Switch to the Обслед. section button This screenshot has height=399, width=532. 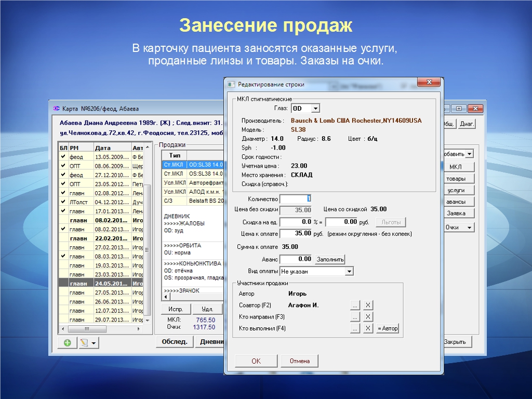(x=174, y=342)
